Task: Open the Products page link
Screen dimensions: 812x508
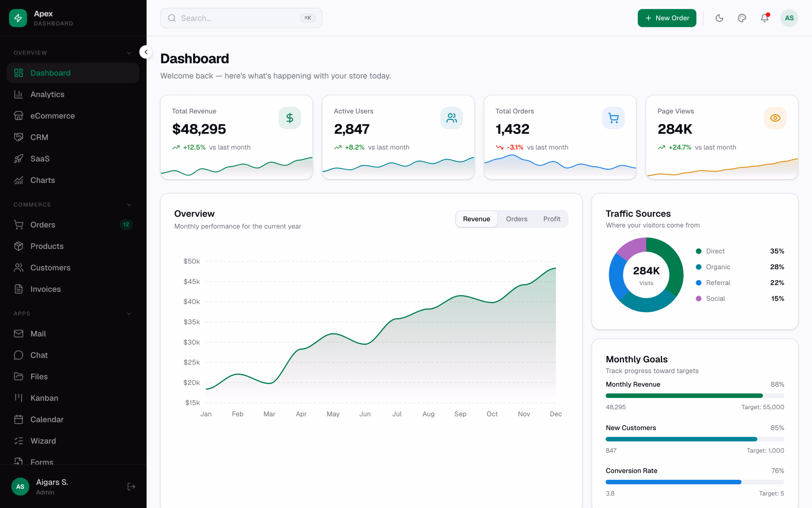Action: [x=73, y=246]
